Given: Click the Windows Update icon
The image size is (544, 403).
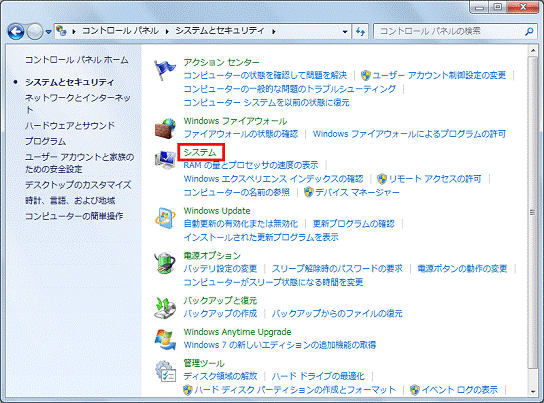Looking at the screenshot, I should (x=165, y=218).
